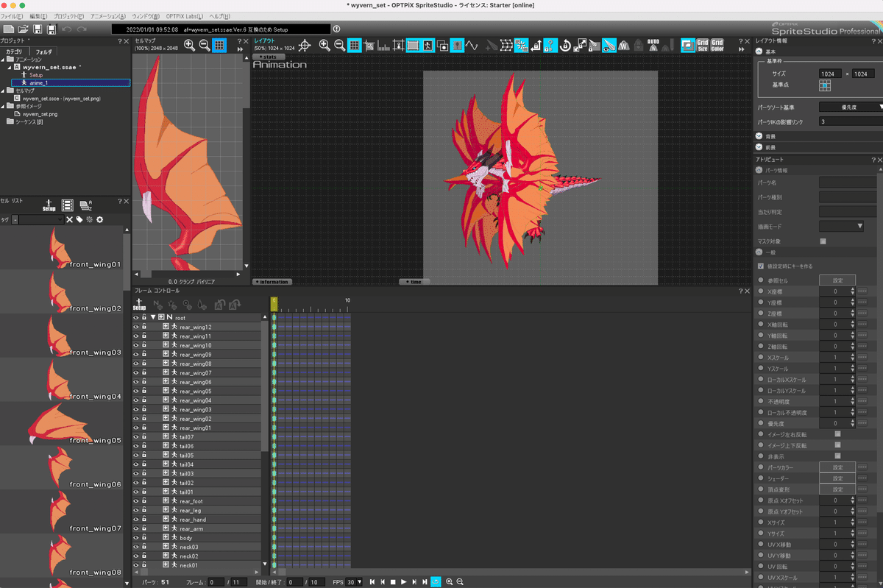The height and width of the screenshot is (588, 883).
Task: Click the Setup mode icon in Frame Control
Action: coord(140,304)
